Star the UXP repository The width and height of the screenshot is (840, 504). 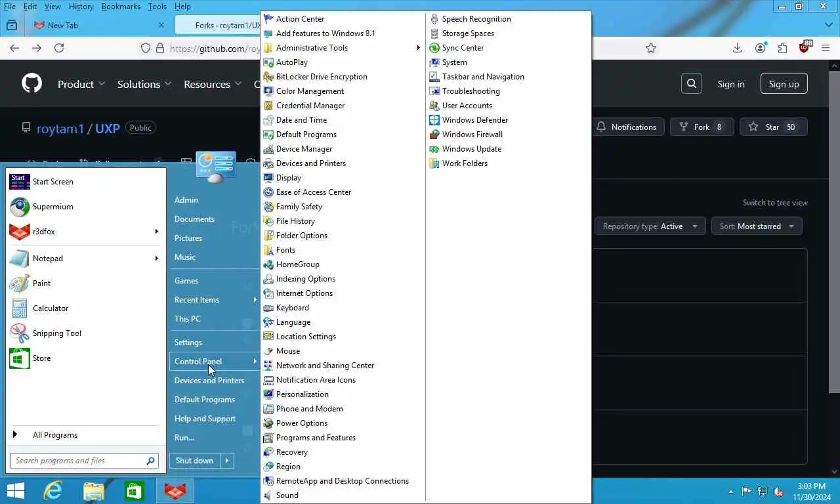(x=773, y=127)
